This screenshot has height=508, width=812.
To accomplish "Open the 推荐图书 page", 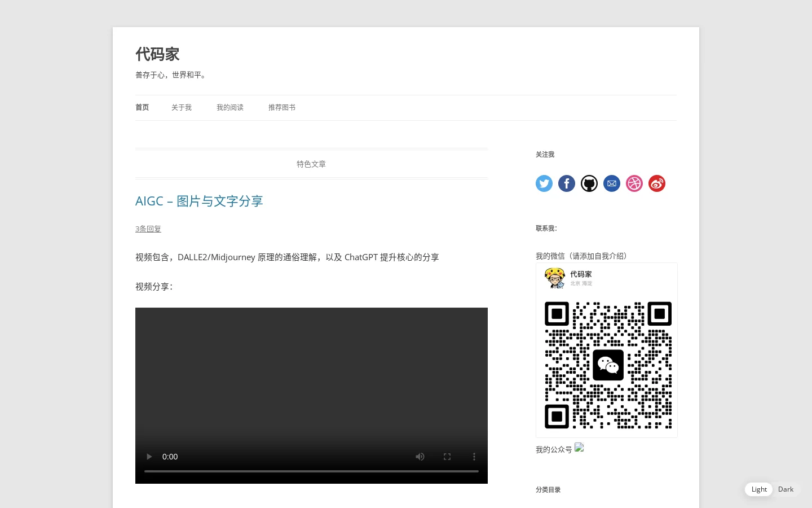I will click(x=282, y=107).
